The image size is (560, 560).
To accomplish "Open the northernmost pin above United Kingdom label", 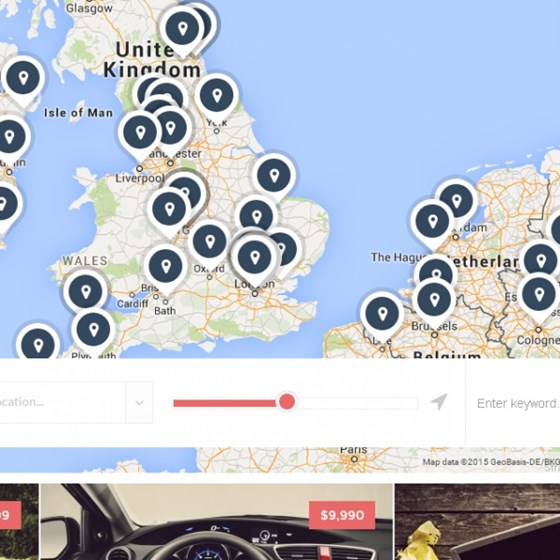I will click(182, 29).
